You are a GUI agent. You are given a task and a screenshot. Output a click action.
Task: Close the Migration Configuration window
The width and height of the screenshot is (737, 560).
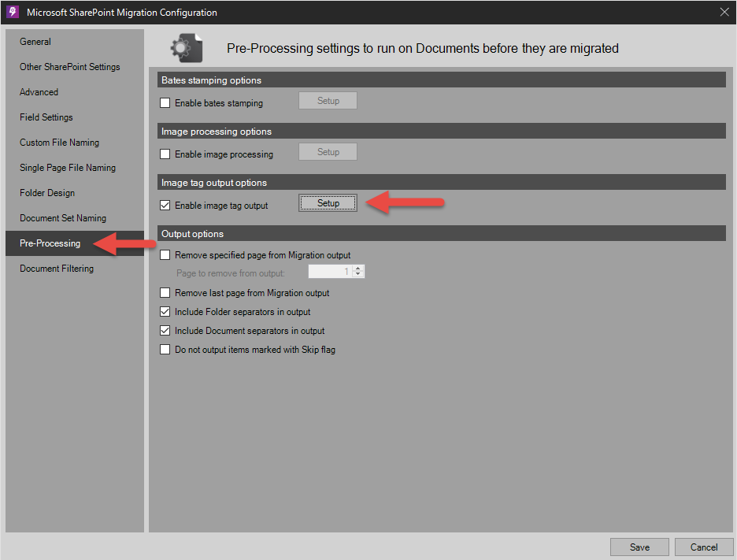point(724,13)
